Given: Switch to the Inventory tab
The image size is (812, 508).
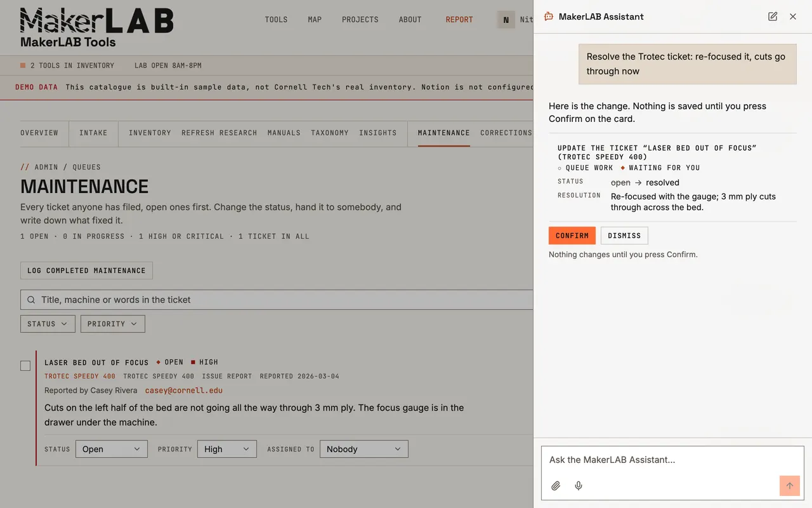Looking at the screenshot, I should (x=150, y=133).
